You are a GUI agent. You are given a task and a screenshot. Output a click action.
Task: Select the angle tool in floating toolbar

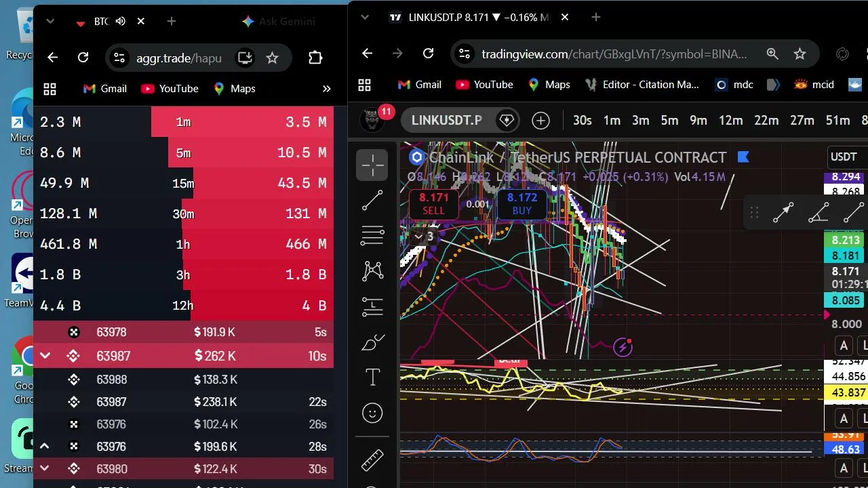coord(818,213)
